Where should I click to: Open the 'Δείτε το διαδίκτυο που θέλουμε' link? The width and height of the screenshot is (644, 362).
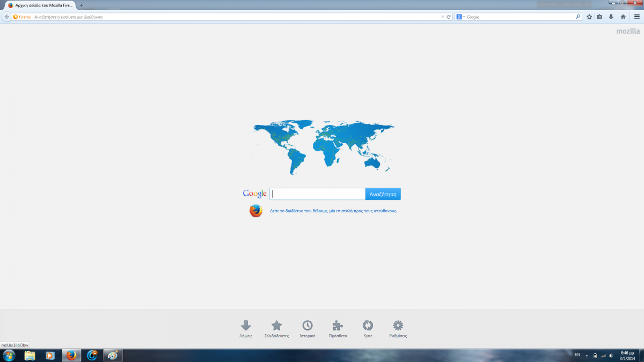333,211
